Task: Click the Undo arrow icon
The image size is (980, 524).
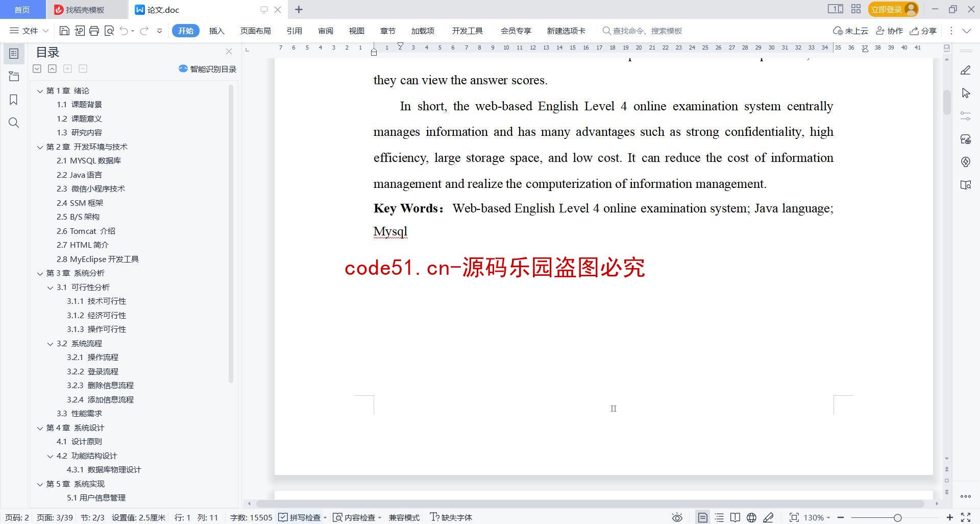Action: tap(124, 31)
